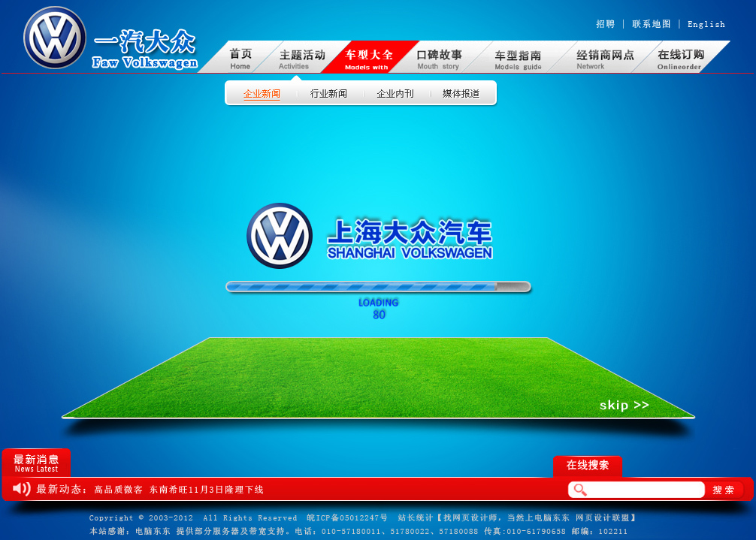Click the 在线搜索 tab label
756x540 pixels.
pyautogui.click(x=587, y=466)
